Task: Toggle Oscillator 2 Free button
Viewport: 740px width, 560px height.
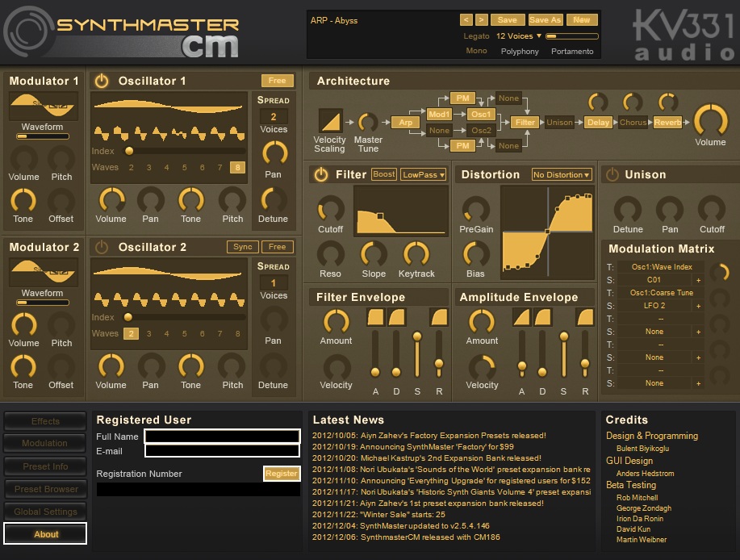Action: (x=277, y=247)
